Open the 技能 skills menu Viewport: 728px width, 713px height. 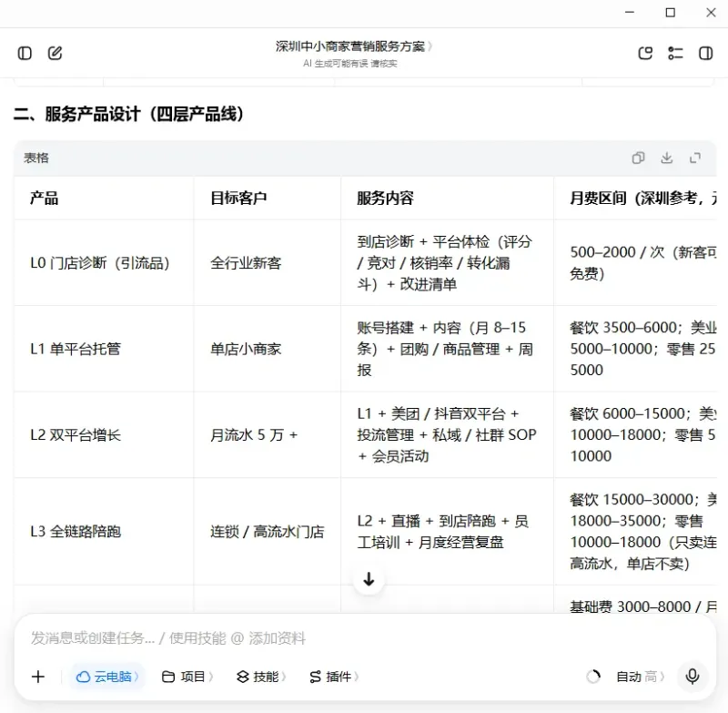(x=261, y=677)
